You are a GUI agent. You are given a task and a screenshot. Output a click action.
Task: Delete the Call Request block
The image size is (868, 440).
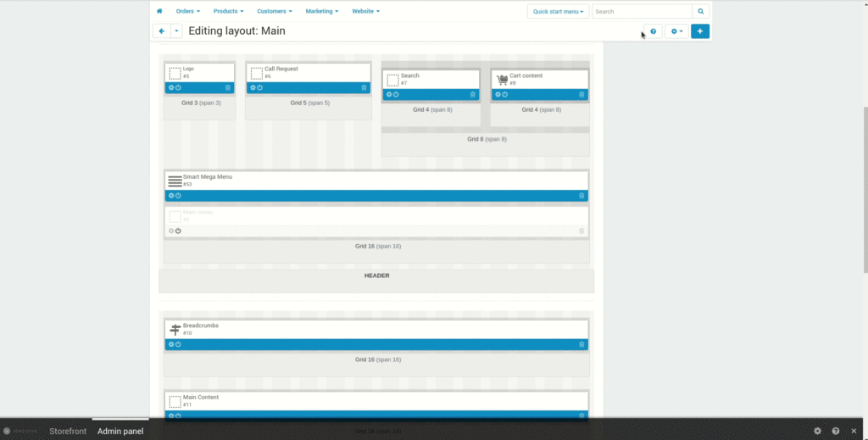pyautogui.click(x=364, y=87)
